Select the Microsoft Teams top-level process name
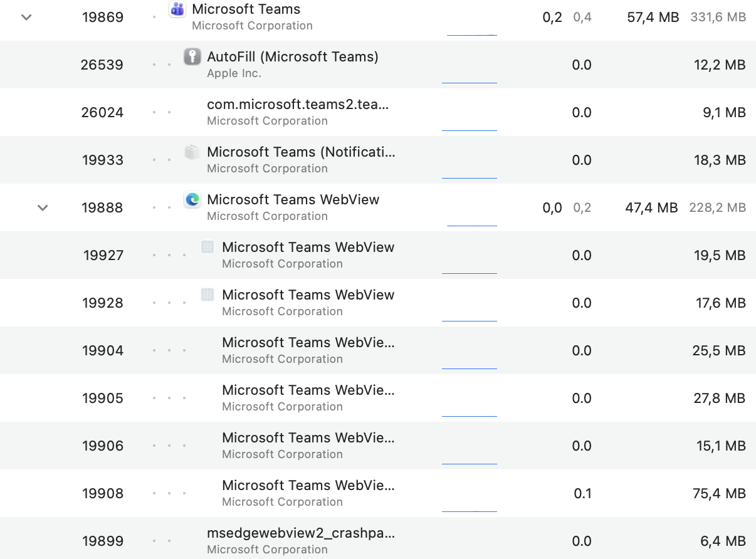 click(x=246, y=9)
